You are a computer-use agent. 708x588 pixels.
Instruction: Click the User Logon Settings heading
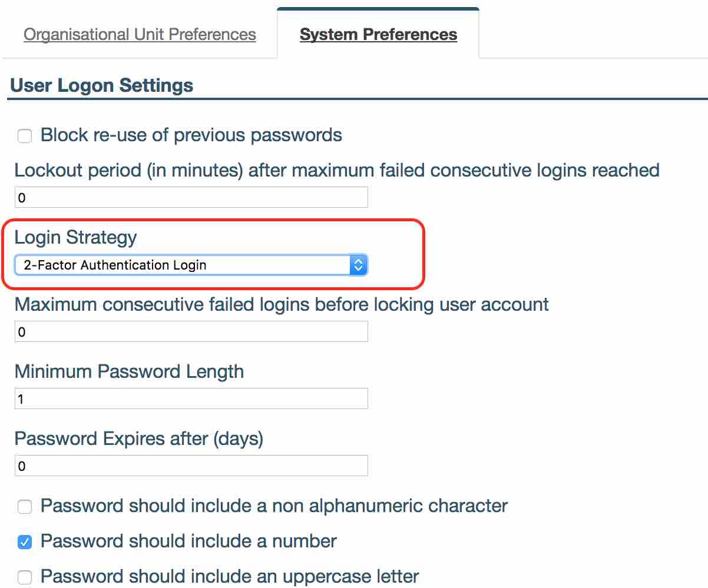click(x=102, y=85)
